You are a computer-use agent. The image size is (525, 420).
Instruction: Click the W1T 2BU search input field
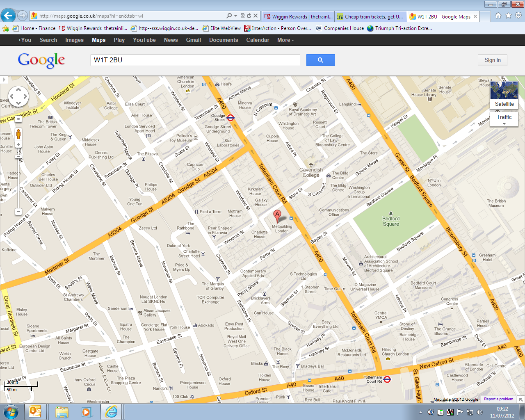(195, 60)
